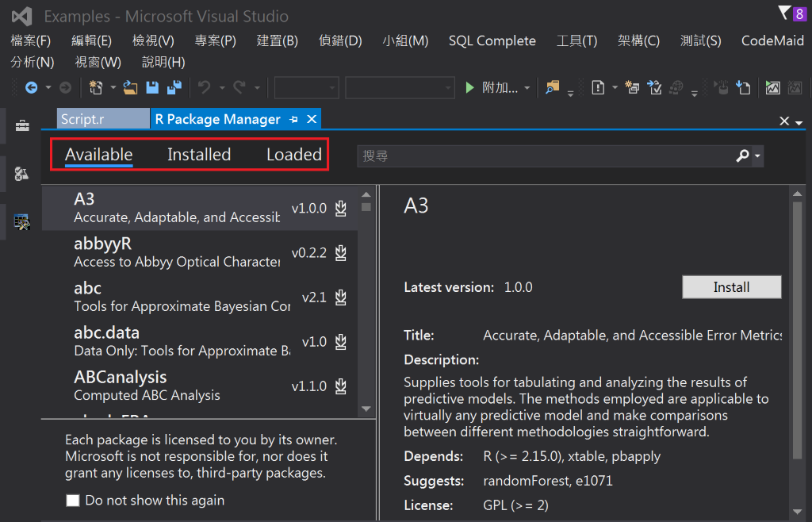Open the second left sidebar panel icon

[22, 173]
